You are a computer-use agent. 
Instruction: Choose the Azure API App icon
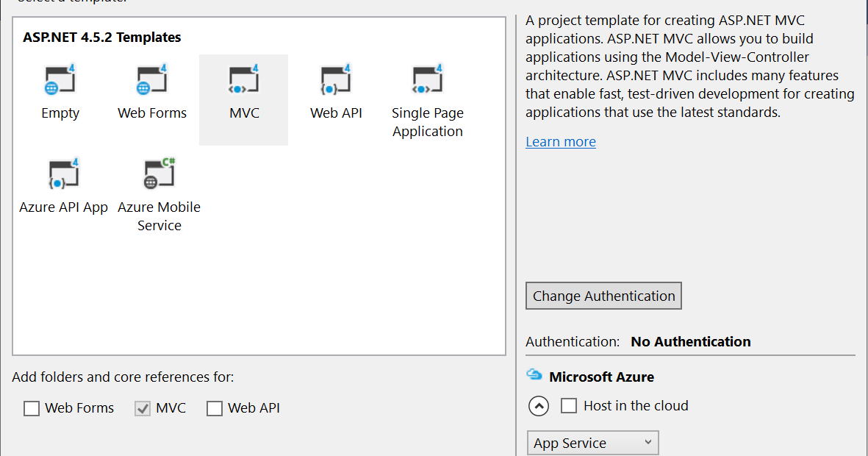[x=63, y=174]
